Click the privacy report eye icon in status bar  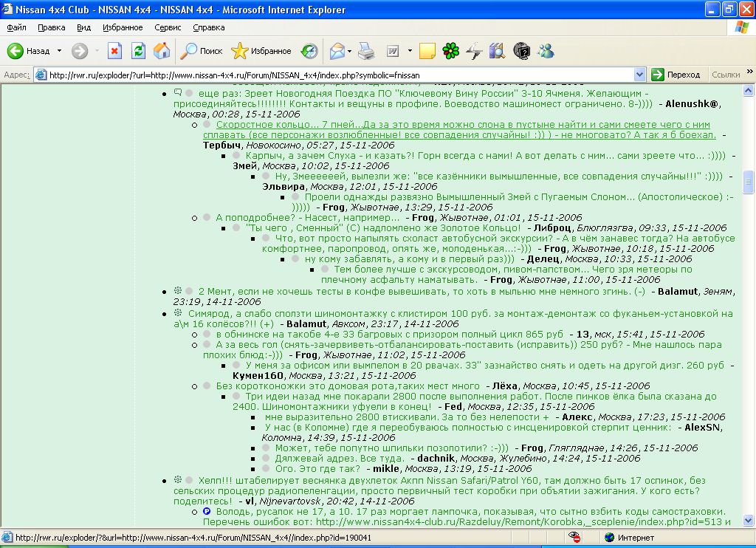574,537
